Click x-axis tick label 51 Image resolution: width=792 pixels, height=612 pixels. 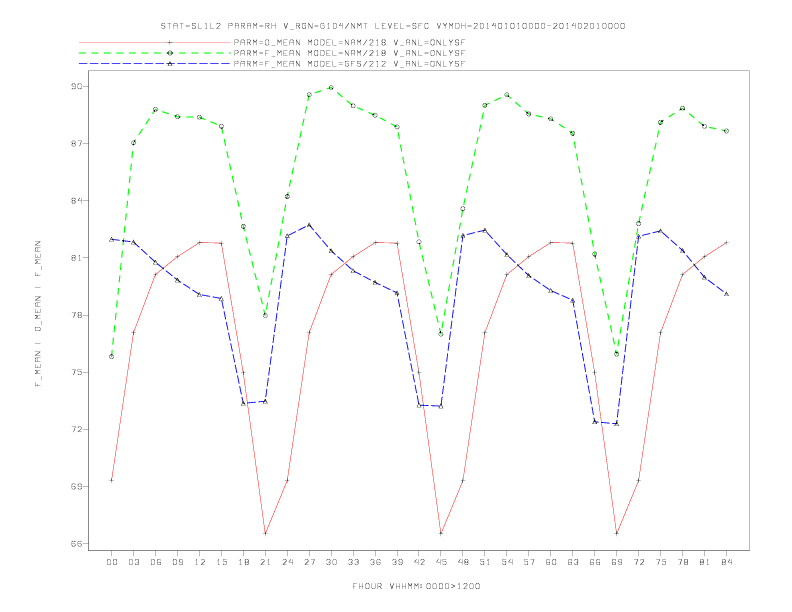point(485,562)
